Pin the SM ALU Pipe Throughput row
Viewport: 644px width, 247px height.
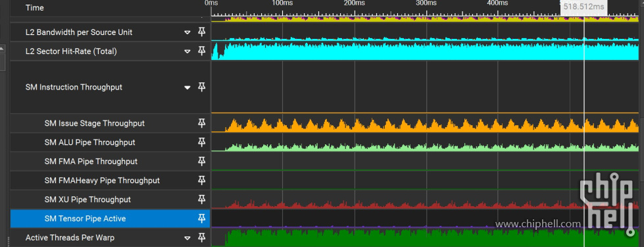pos(202,142)
